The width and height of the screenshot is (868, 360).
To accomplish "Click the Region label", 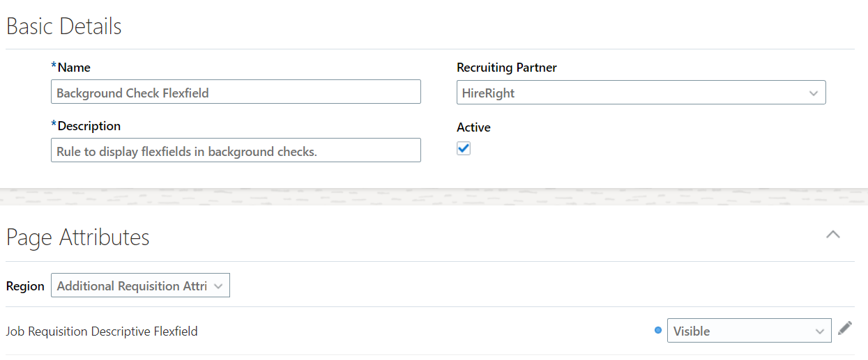I will point(25,286).
